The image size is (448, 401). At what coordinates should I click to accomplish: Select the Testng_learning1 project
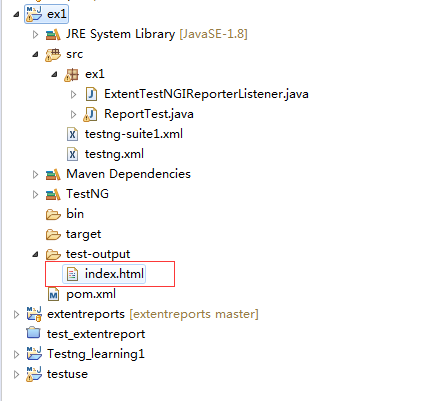click(96, 354)
